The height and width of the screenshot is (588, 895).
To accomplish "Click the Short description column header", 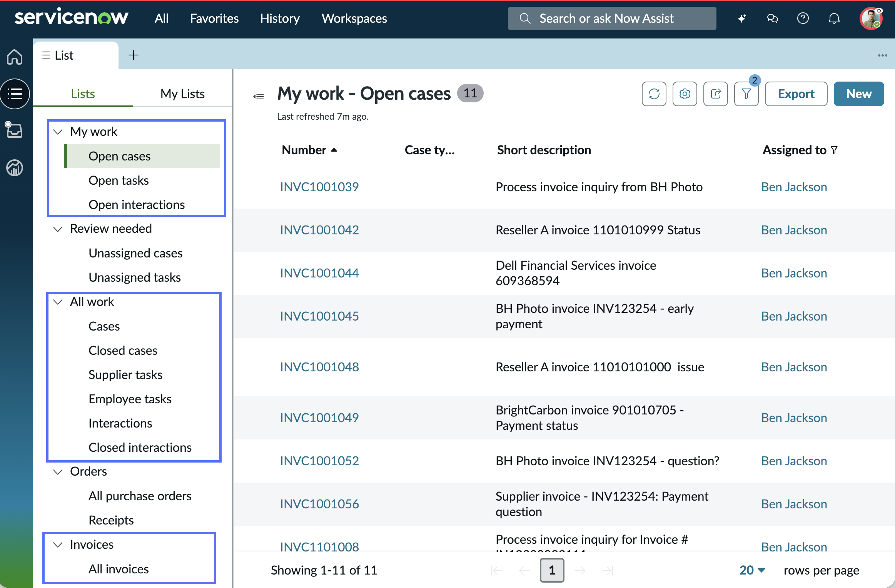I will 544,150.
